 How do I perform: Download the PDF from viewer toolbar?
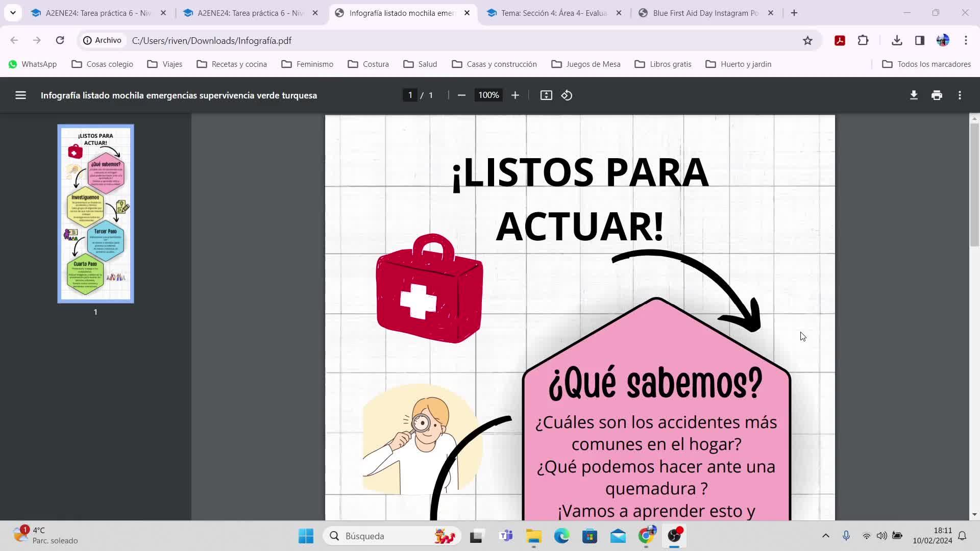(x=914, y=95)
